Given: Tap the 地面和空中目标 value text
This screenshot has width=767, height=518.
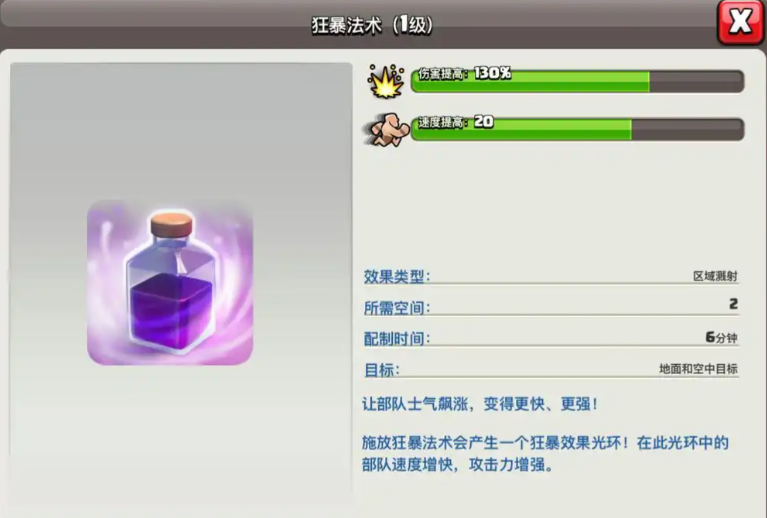Looking at the screenshot, I should pyautogui.click(x=699, y=369).
